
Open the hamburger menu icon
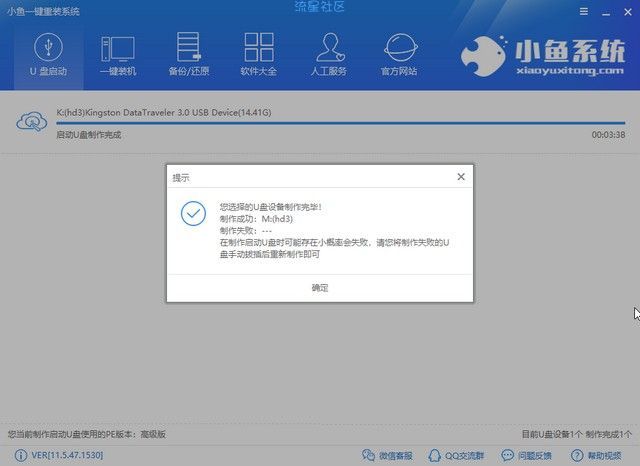point(584,11)
